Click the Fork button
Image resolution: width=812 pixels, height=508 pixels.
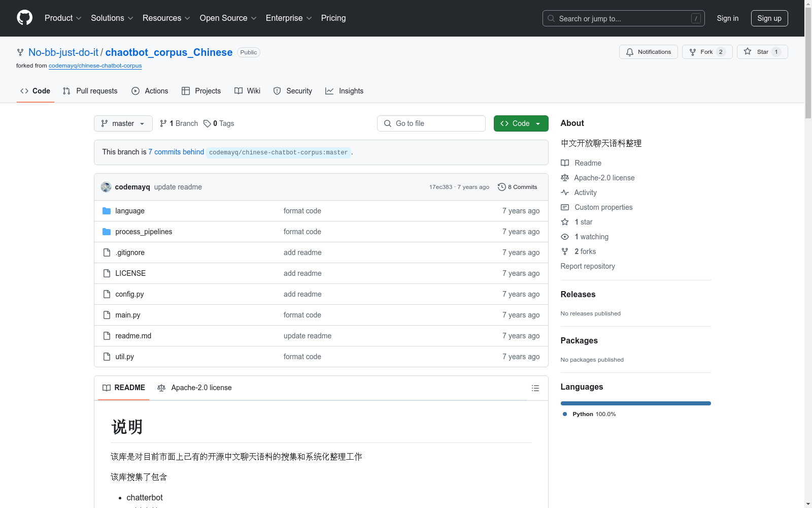707,52
